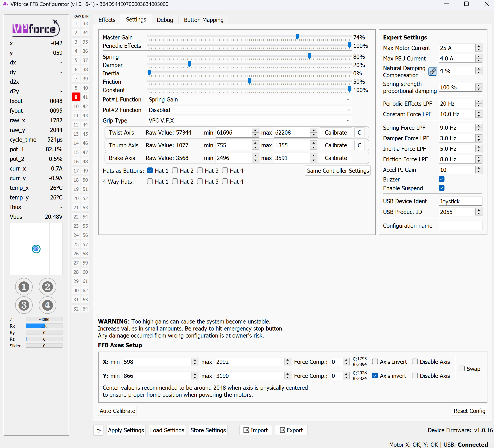
Task: Disable the Buzzer checkbox
Action: tap(442, 179)
